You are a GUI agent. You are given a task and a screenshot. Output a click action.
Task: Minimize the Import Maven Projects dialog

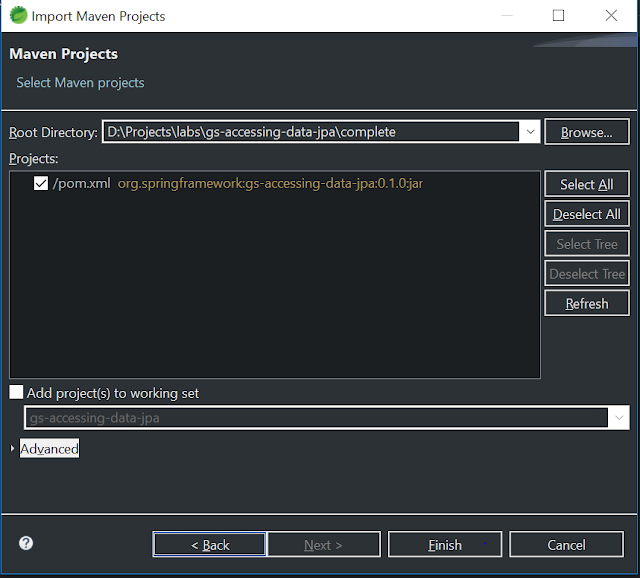point(507,16)
